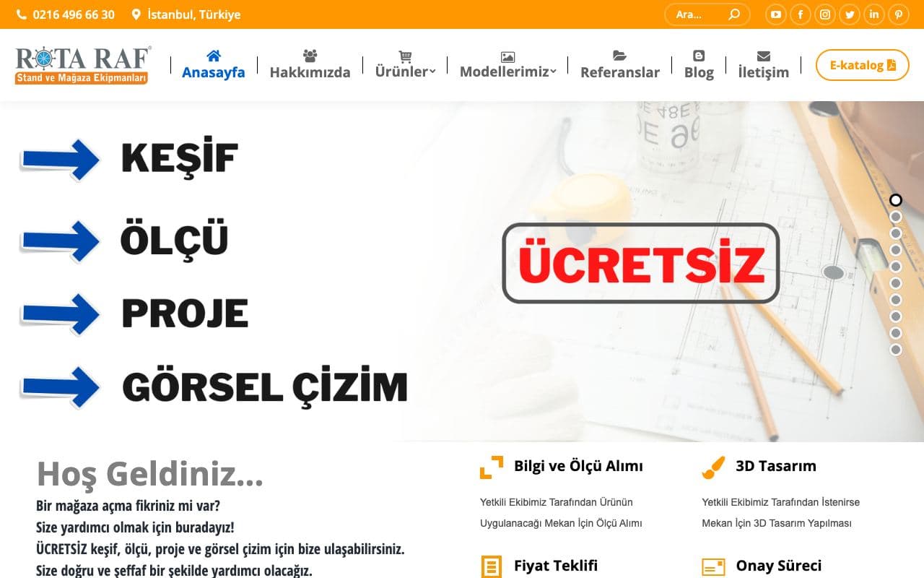This screenshot has height=578, width=924.
Task: Click the phone icon in top bar
Action: pos(21,14)
